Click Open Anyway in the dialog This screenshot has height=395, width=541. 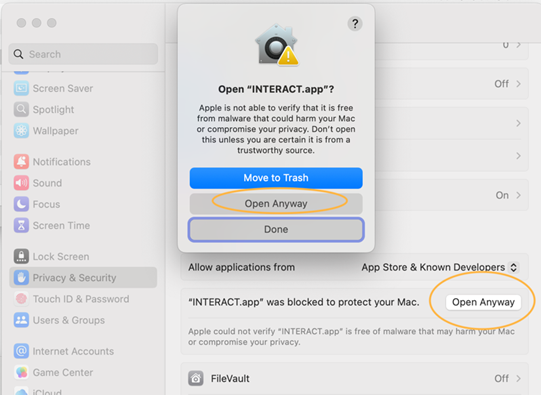(276, 204)
